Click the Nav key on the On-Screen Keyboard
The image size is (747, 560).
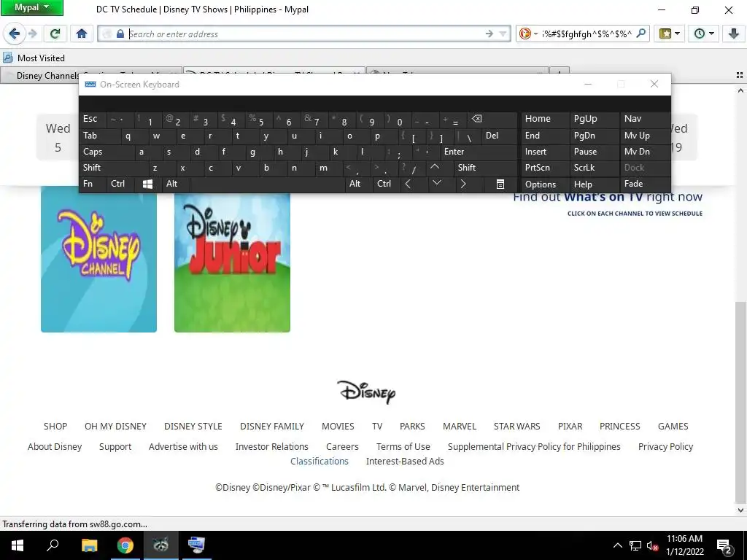(645, 119)
